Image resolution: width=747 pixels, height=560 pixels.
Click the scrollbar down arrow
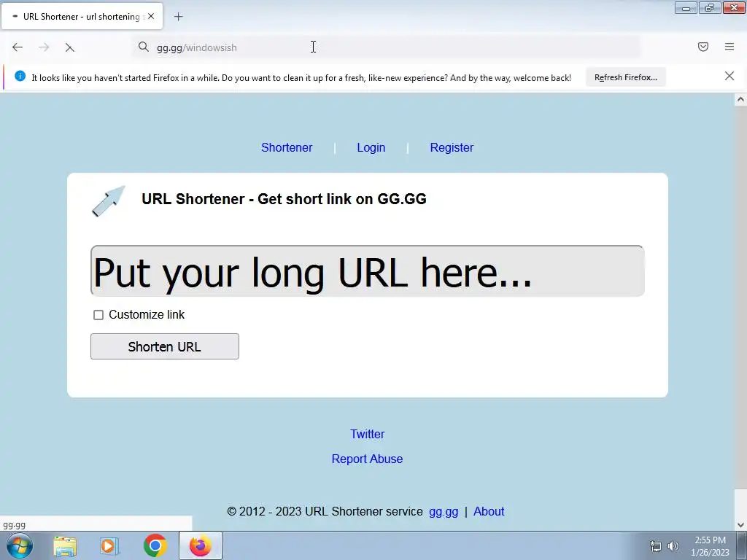(740, 525)
